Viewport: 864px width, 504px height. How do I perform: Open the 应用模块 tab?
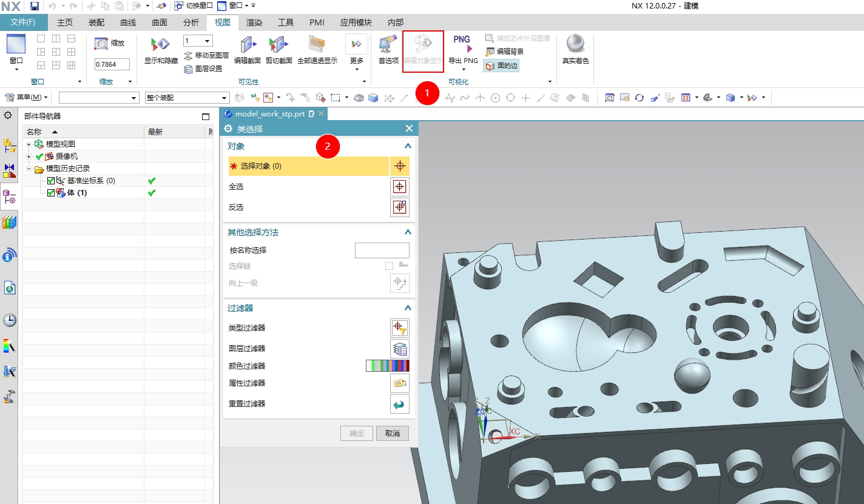click(356, 22)
